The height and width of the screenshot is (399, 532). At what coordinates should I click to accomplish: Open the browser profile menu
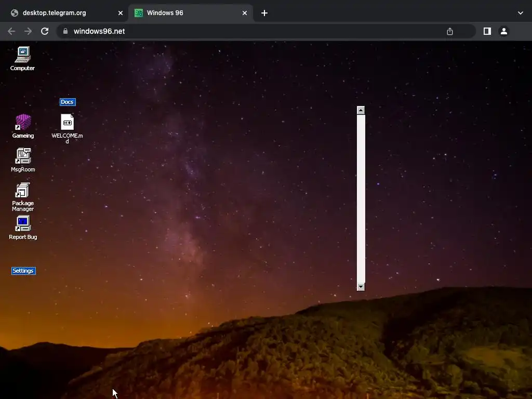tap(504, 31)
